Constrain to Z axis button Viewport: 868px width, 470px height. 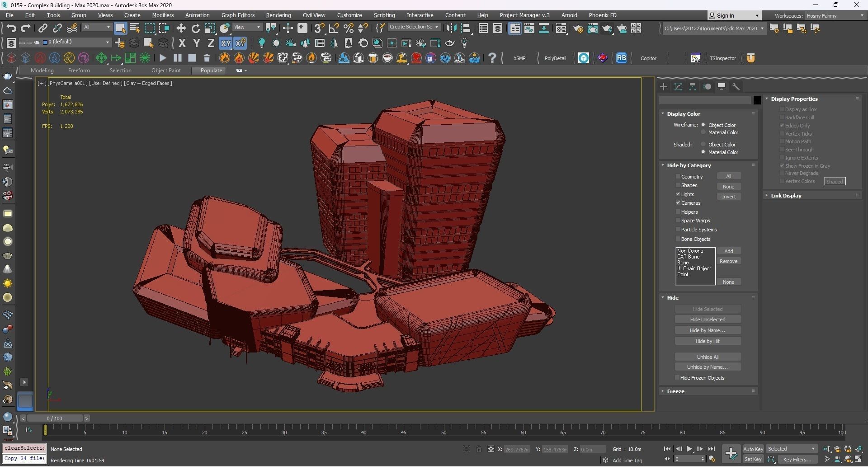(211, 43)
